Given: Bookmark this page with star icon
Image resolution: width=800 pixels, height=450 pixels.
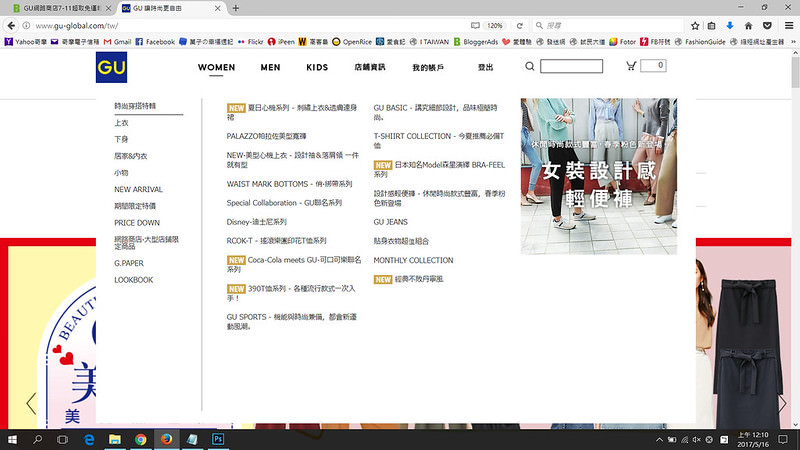Looking at the screenshot, I should (x=695, y=26).
